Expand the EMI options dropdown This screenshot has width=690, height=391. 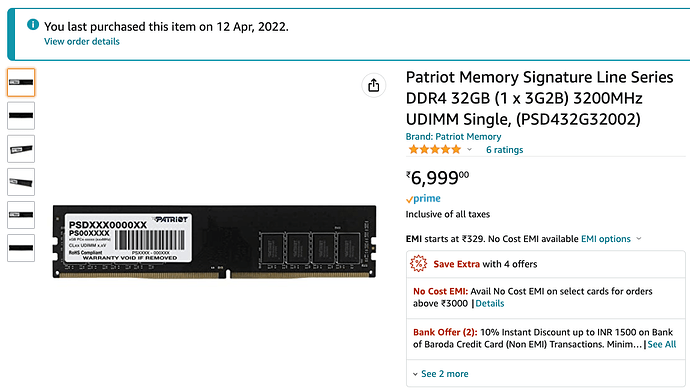click(x=611, y=239)
